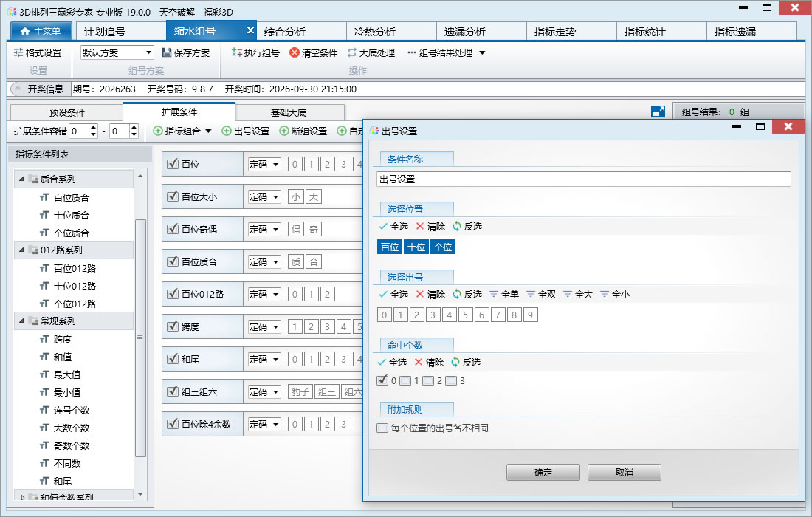Collapse the 质合系列 tree group
The width and height of the screenshot is (812, 517).
[x=21, y=179]
